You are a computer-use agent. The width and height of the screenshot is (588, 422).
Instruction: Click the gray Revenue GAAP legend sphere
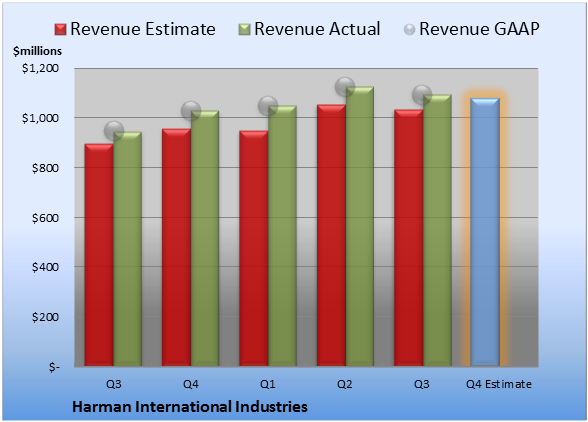(x=410, y=30)
